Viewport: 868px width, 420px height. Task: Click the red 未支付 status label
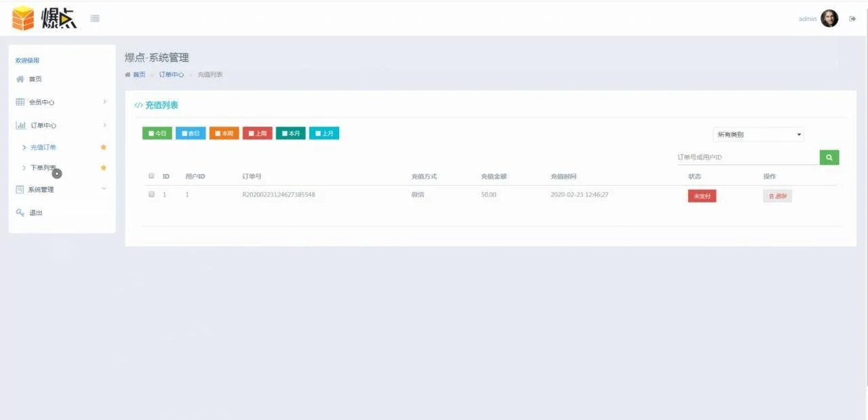pyautogui.click(x=702, y=196)
